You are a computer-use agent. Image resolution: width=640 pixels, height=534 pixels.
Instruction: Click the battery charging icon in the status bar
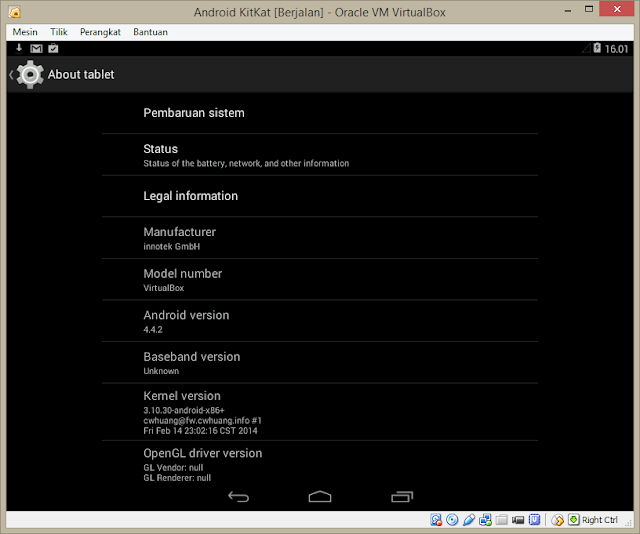click(597, 48)
